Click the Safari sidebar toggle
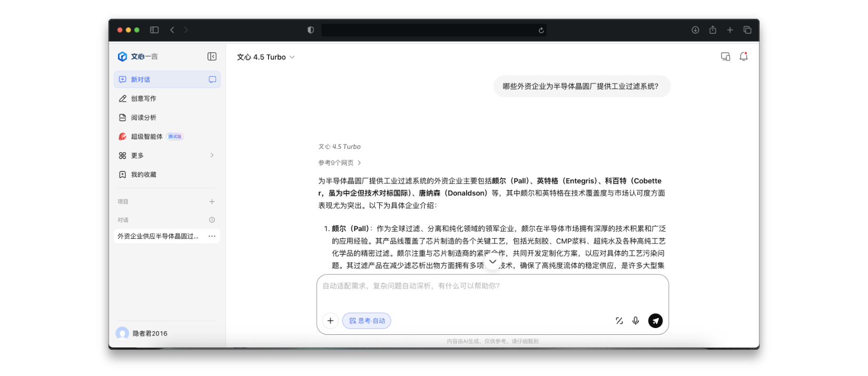868x376 pixels. click(x=154, y=30)
